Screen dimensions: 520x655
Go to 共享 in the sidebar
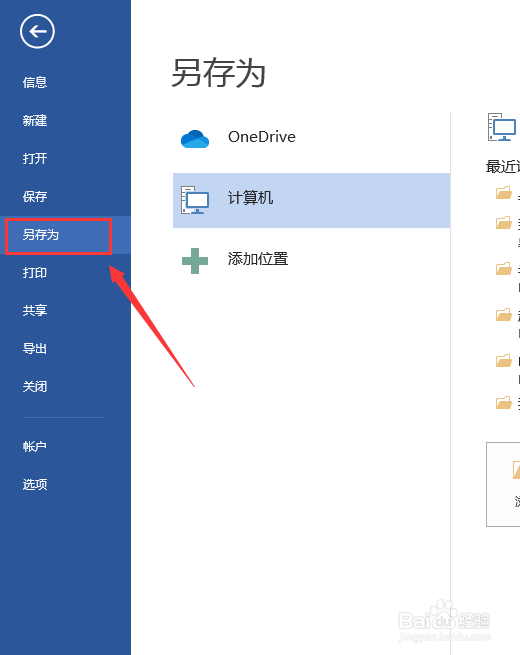35,310
